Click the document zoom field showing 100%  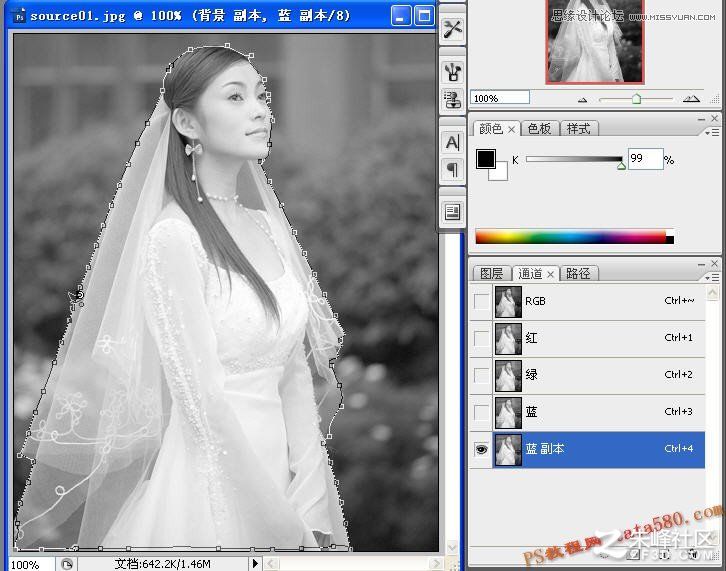point(31,565)
